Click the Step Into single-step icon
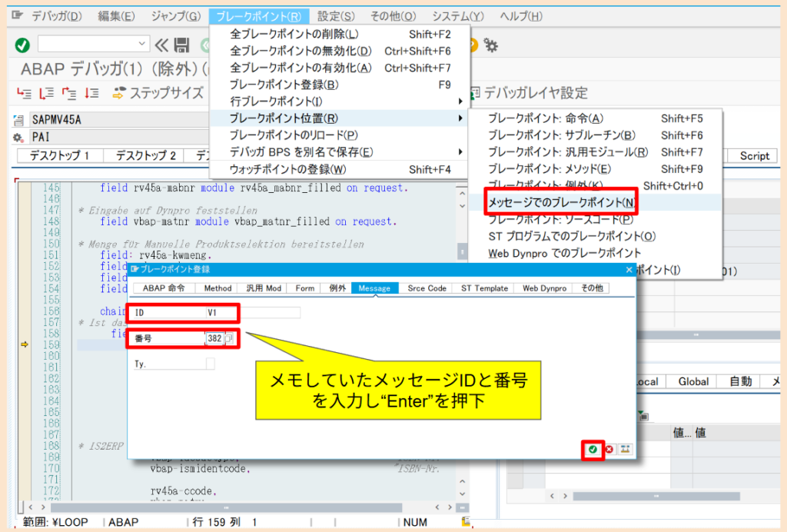The image size is (787, 532). [x=24, y=93]
